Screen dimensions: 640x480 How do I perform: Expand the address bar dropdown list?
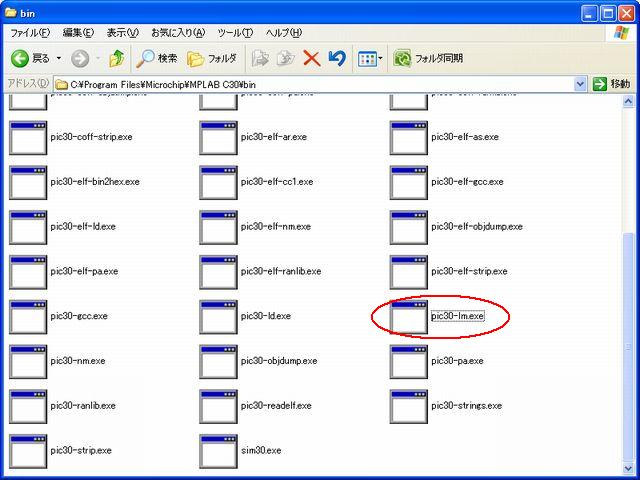(x=580, y=84)
